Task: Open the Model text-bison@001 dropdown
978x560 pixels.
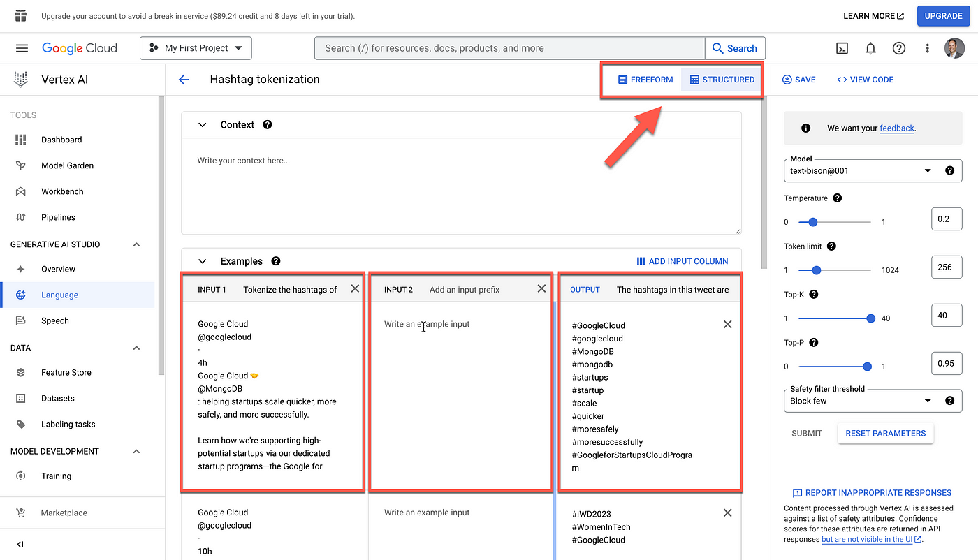Action: click(x=873, y=170)
